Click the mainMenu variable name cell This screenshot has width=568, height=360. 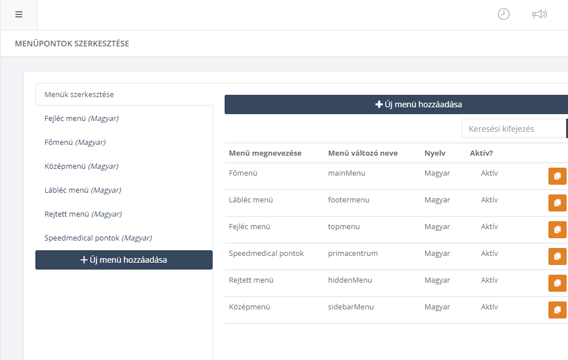(346, 173)
